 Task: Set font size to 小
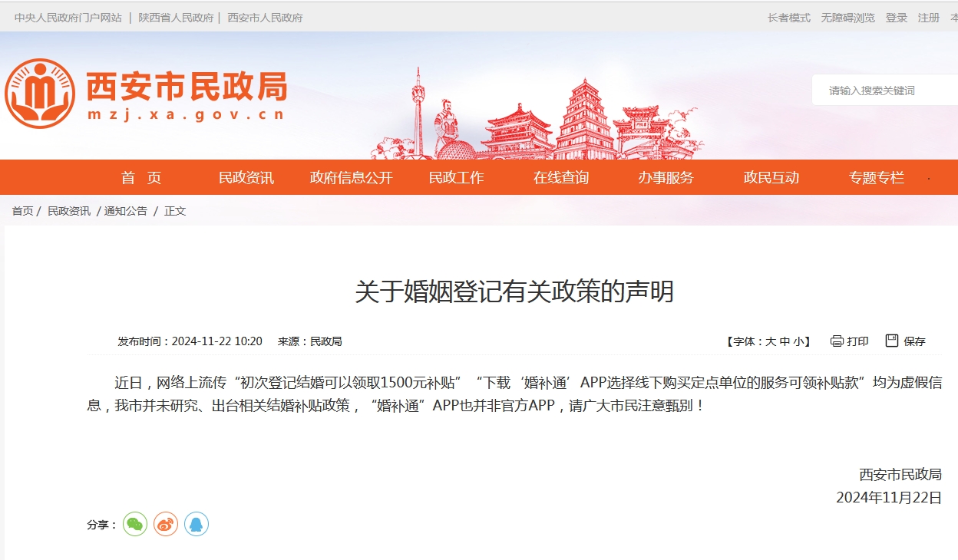click(x=798, y=341)
